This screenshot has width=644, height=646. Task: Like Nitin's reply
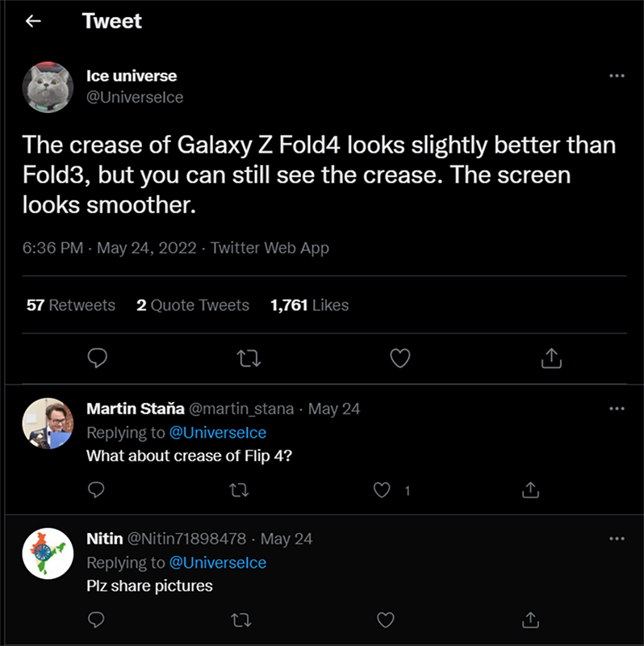pos(385,620)
